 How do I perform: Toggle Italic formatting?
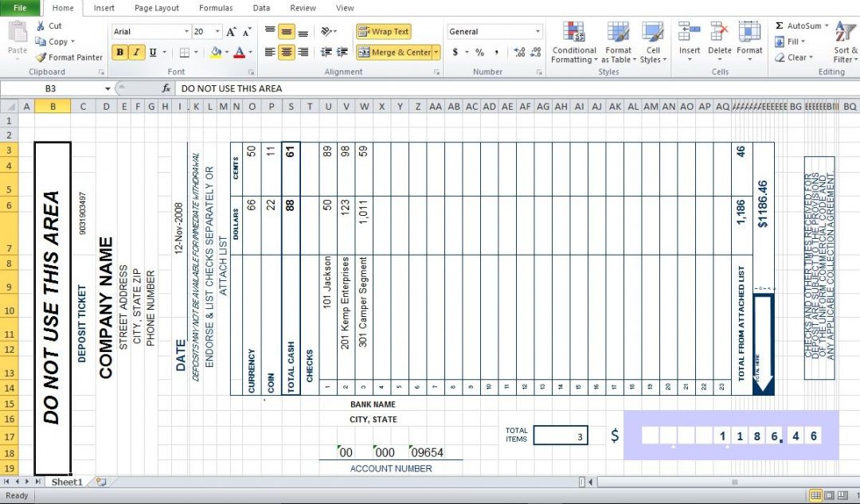coord(136,53)
